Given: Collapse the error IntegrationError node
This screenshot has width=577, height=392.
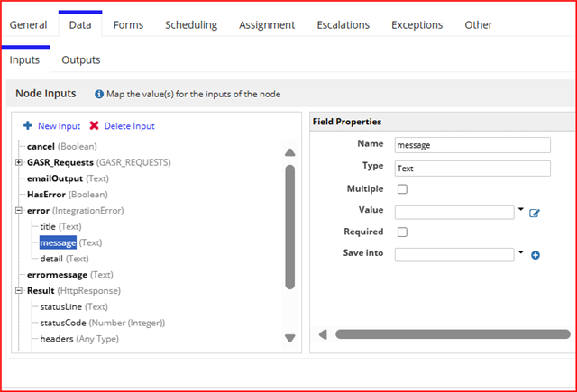Looking at the screenshot, I should pos(19,210).
